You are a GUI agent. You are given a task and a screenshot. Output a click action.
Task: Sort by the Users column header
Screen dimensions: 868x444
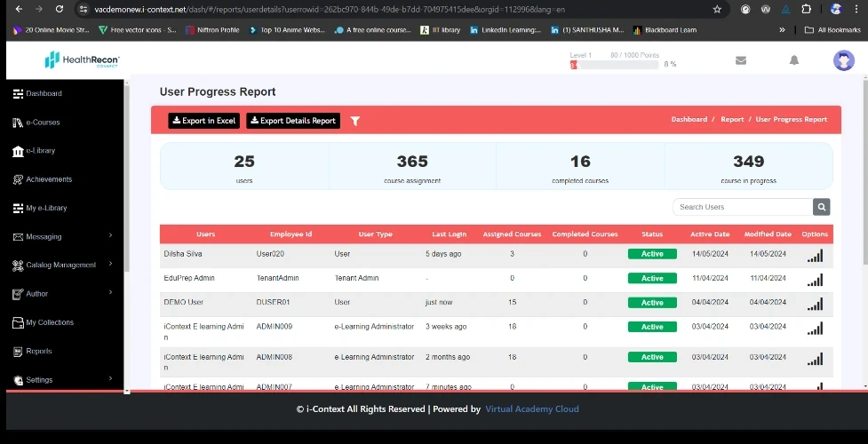click(206, 234)
